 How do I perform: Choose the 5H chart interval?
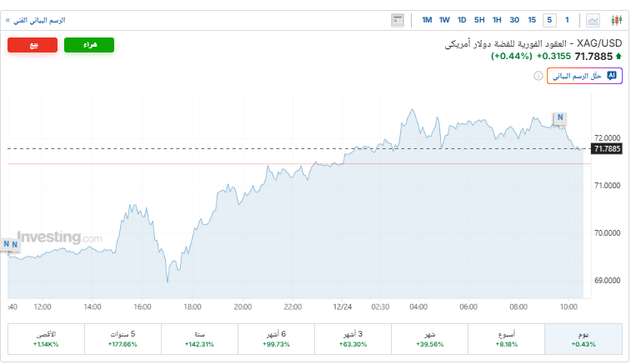[479, 20]
